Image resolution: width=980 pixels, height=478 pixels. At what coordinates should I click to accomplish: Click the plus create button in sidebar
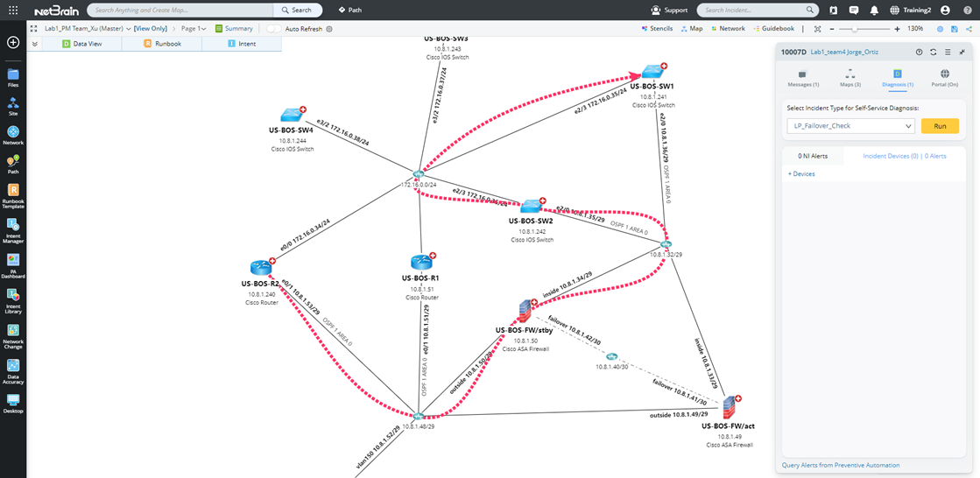click(x=13, y=43)
